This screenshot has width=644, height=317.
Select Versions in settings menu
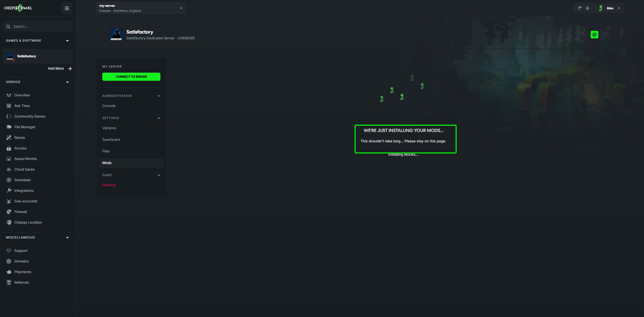(109, 128)
